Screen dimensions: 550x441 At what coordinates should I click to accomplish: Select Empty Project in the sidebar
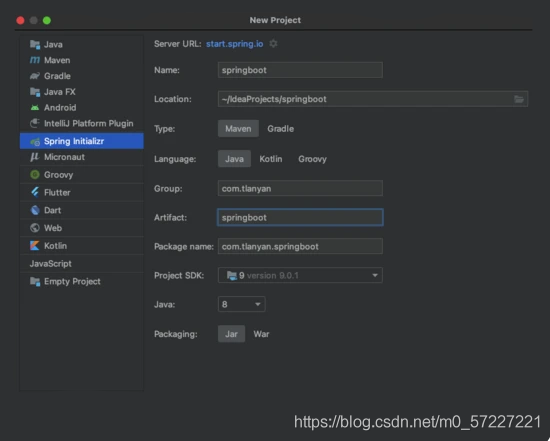coord(82,281)
